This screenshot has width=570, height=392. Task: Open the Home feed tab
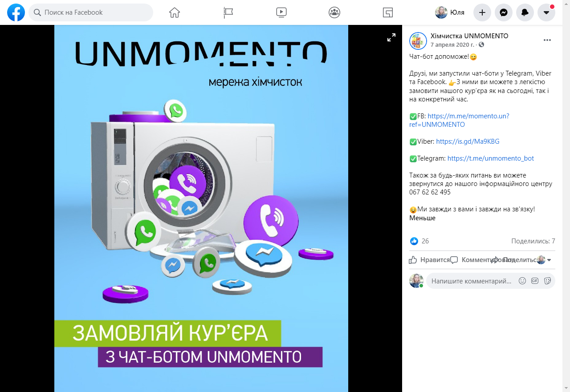click(175, 12)
